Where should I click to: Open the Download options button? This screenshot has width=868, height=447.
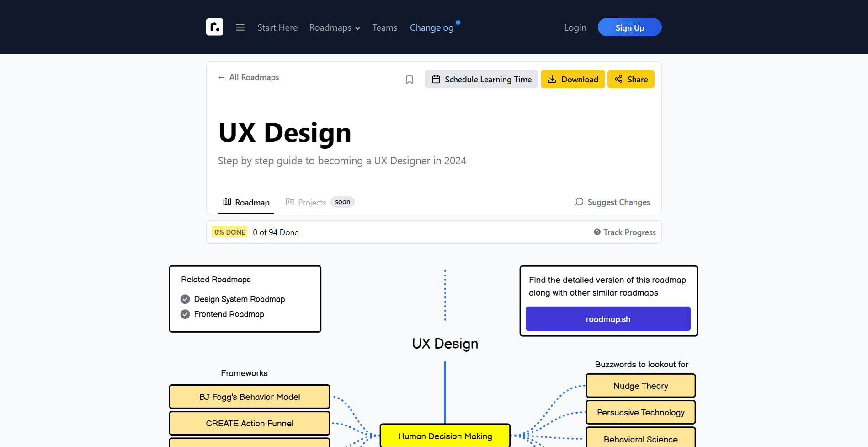[573, 79]
